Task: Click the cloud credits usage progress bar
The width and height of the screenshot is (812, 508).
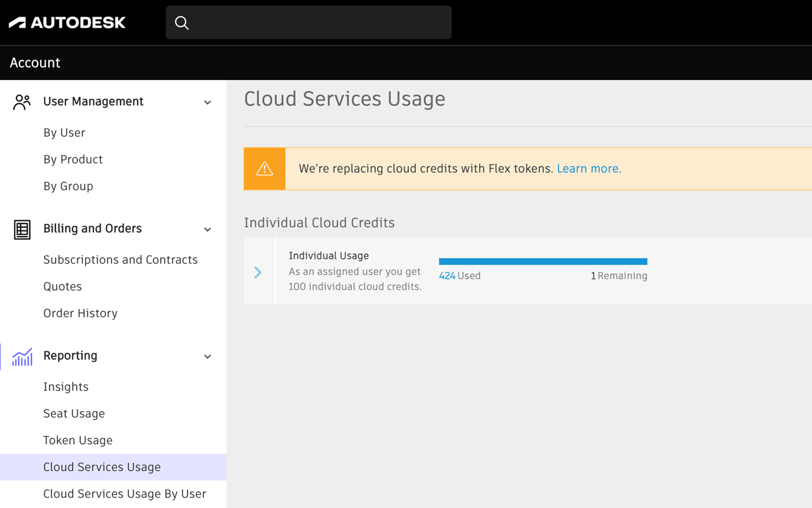Action: click(x=542, y=261)
